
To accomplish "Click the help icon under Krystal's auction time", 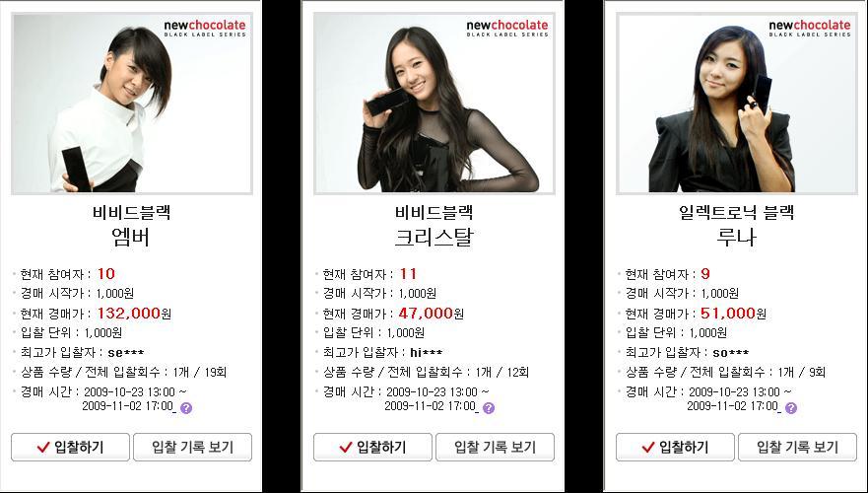I will (489, 408).
